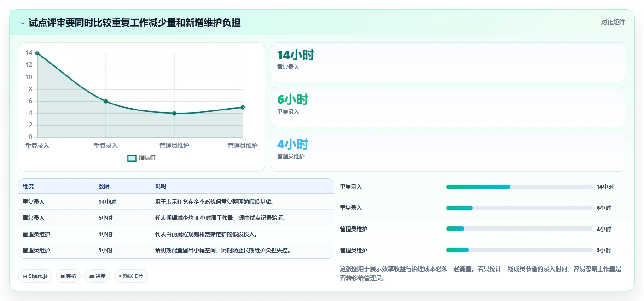Image resolution: width=644 pixels, height=301 pixels.
Task: Click the 4小时 cell in the table
Action: pos(105,234)
